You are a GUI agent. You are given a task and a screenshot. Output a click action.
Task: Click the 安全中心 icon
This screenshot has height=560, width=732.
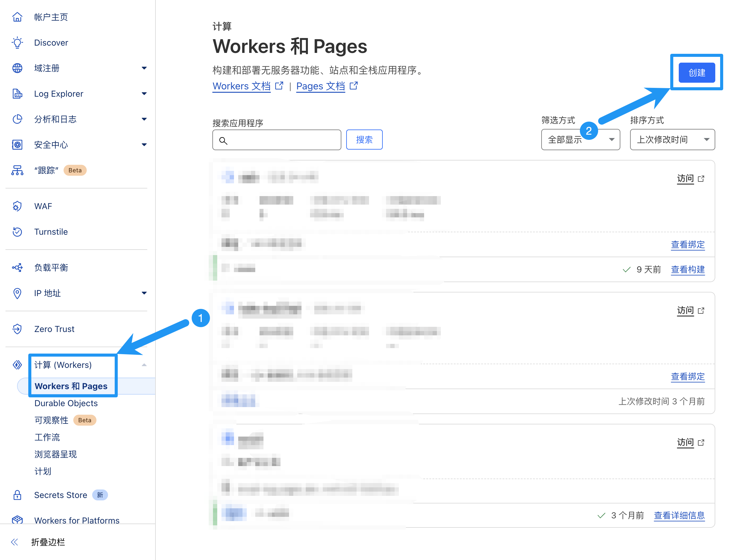17,145
